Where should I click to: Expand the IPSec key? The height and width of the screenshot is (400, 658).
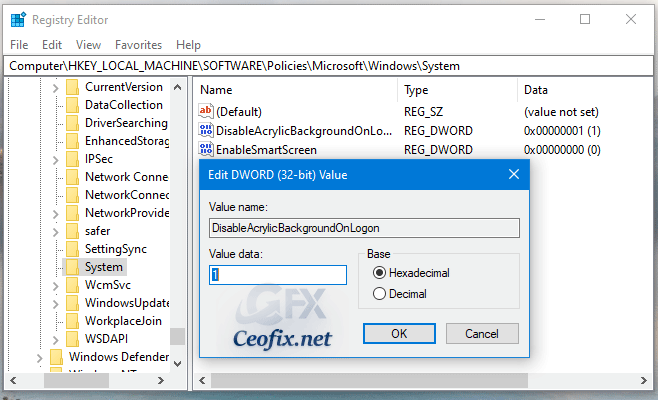(55, 160)
